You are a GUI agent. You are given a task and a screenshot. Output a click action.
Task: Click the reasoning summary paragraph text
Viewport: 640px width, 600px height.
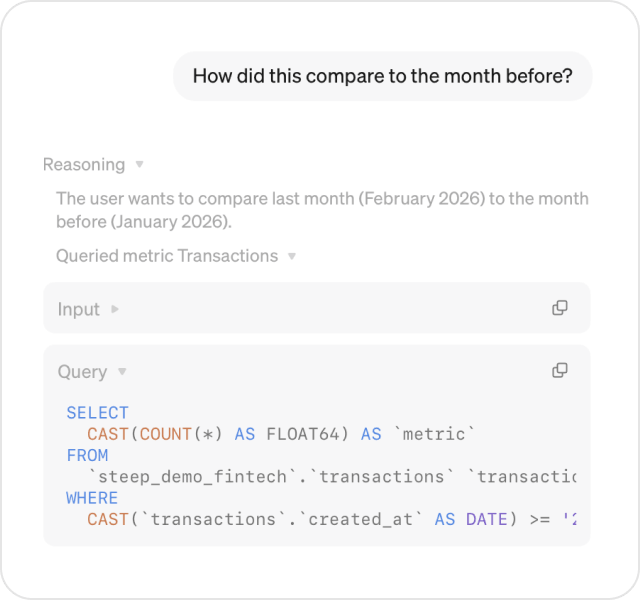[322, 210]
